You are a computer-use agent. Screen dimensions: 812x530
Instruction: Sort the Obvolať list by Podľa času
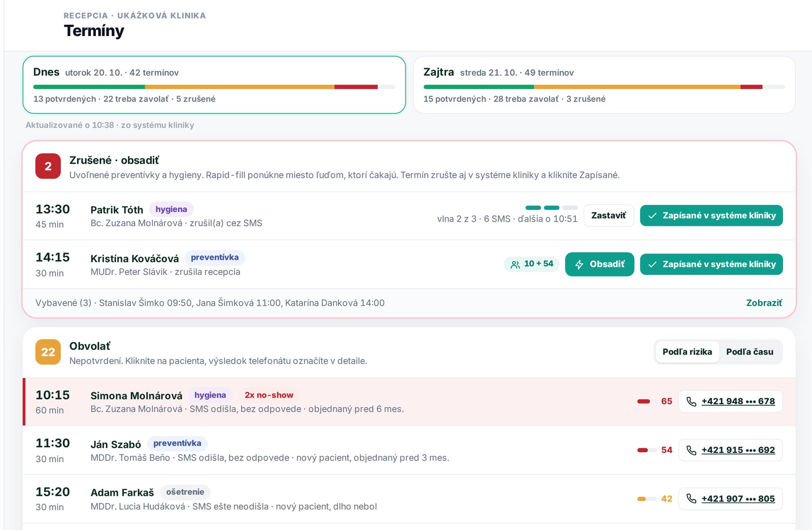tap(750, 352)
